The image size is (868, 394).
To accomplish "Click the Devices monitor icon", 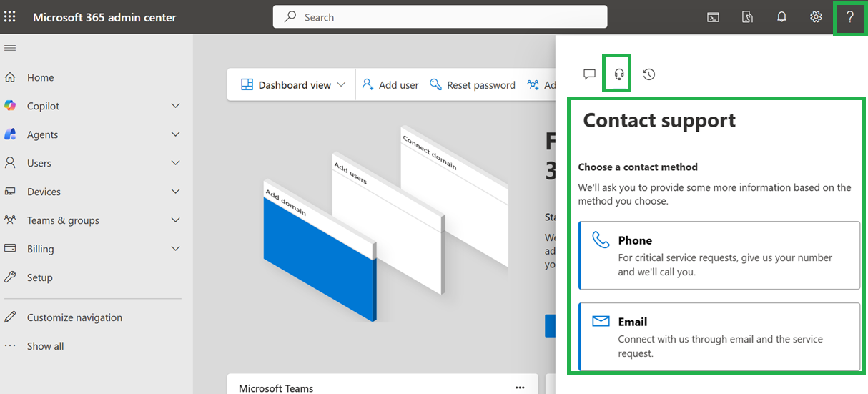I will [10, 192].
